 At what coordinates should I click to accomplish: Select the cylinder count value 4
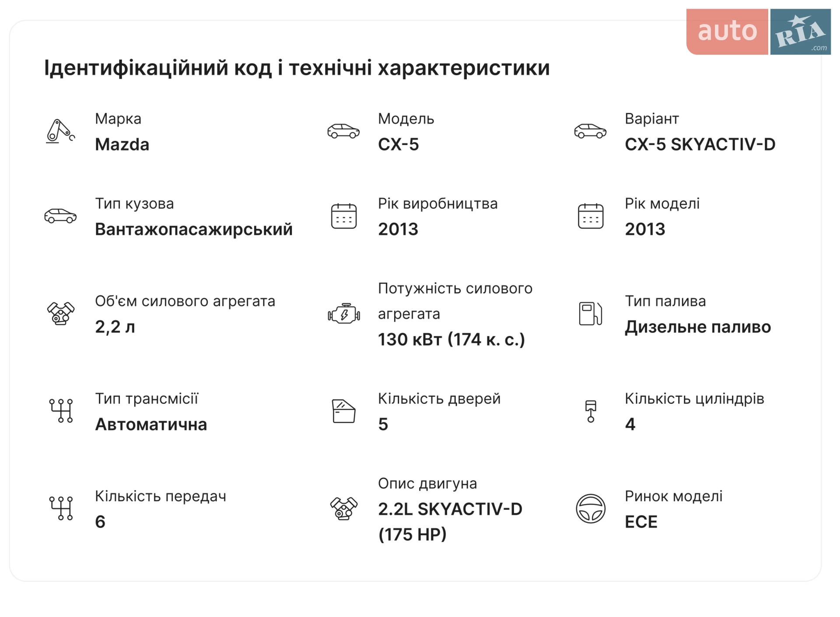(x=630, y=424)
